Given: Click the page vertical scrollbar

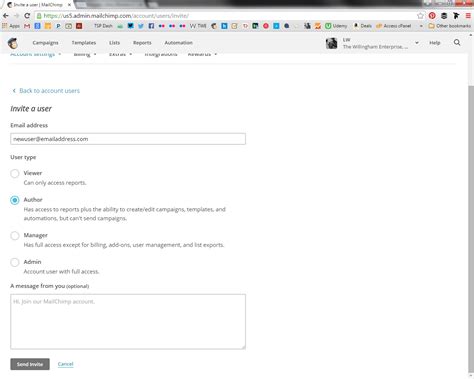Looking at the screenshot, I should 471,230.
